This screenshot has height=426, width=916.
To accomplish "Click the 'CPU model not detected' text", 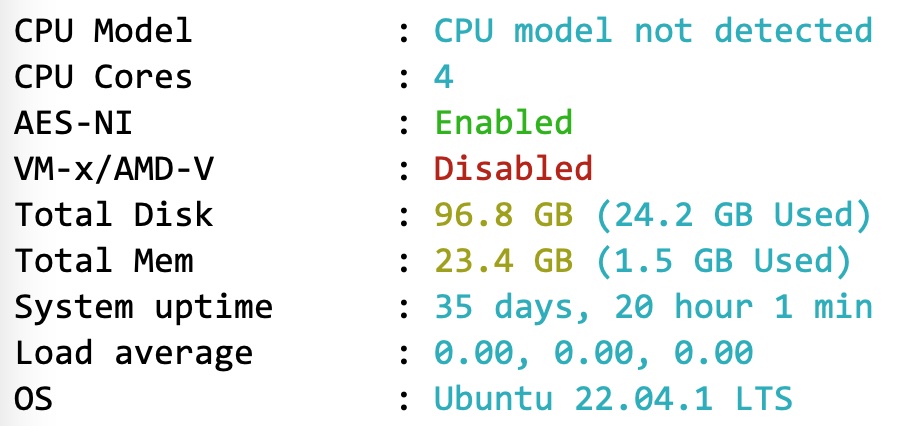I will [652, 30].
